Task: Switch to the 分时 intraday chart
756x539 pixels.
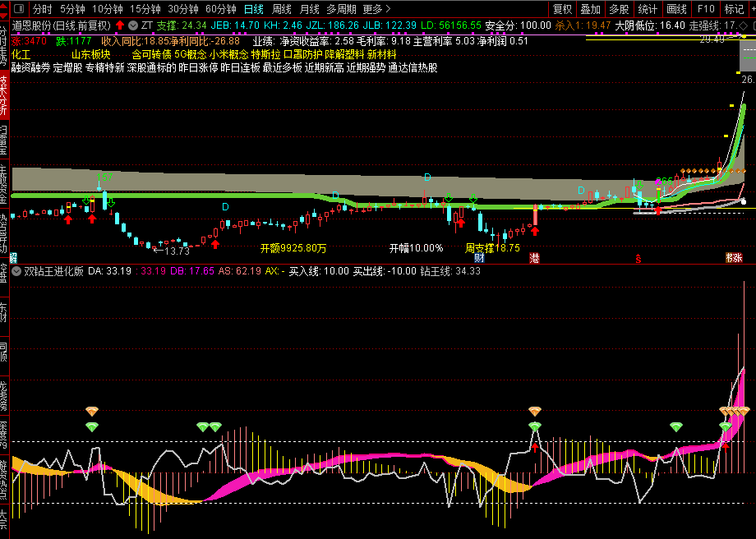Action: [43, 9]
